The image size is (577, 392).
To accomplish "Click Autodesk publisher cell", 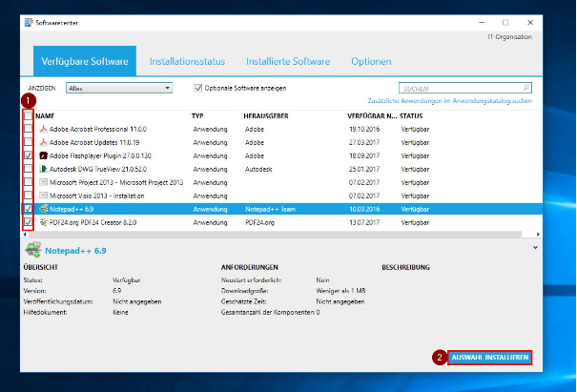I will click(x=258, y=169).
